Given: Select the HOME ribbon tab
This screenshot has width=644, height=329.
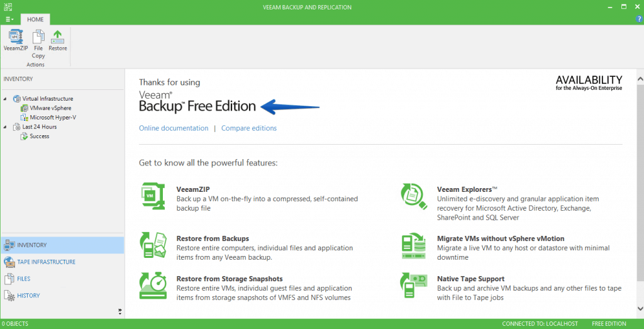Looking at the screenshot, I should (35, 20).
